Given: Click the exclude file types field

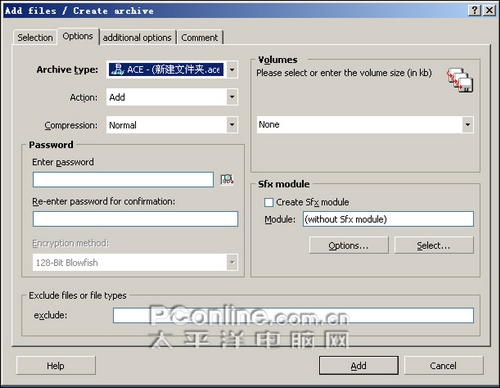Looking at the screenshot, I should (x=293, y=315).
